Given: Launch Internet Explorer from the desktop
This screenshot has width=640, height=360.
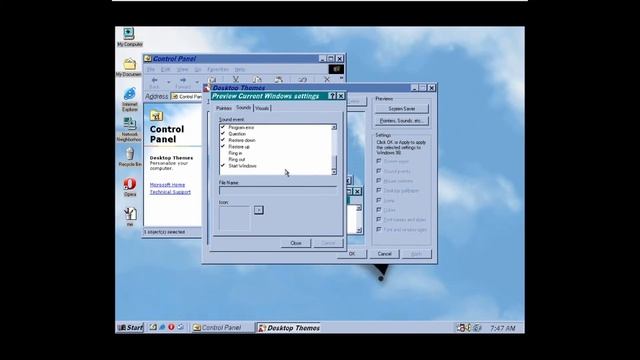Looking at the screenshot, I should coord(130,99).
